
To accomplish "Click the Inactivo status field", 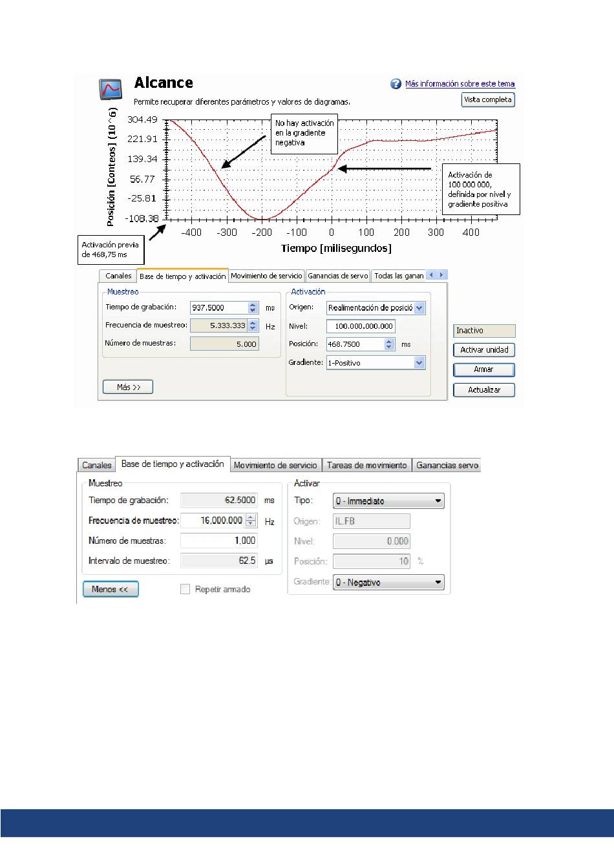I will [x=484, y=331].
